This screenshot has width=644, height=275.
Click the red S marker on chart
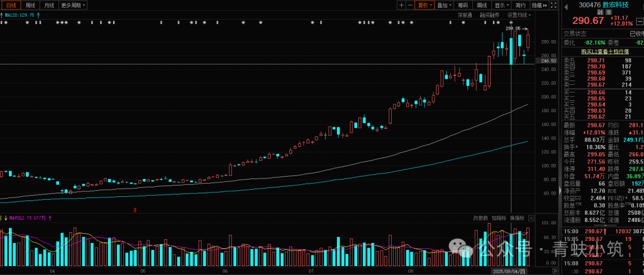click(135, 210)
